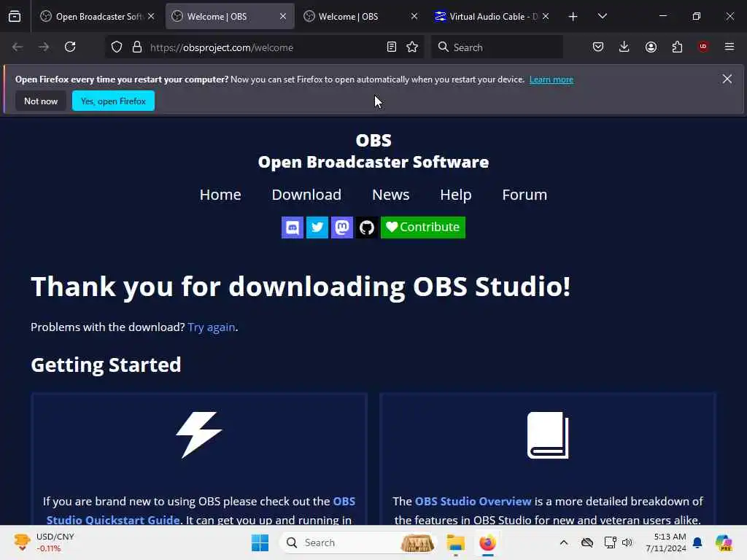Expand the list all tabs chevron
Screen dimensions: 747x560
click(602, 17)
